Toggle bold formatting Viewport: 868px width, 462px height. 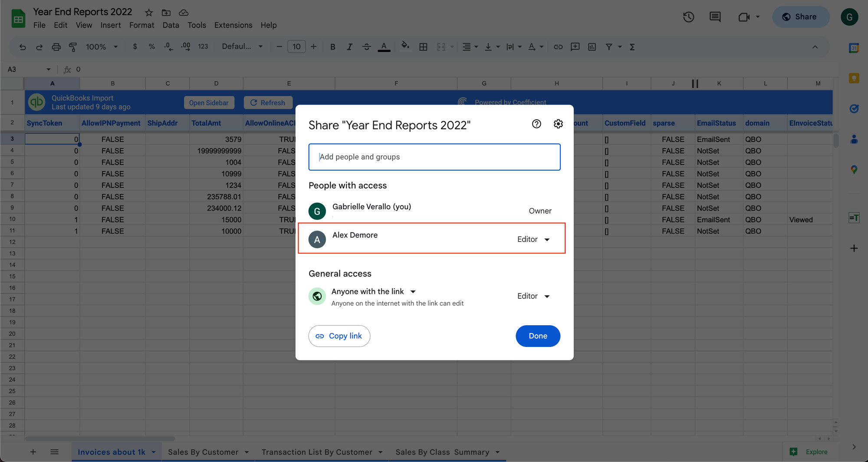pyautogui.click(x=332, y=47)
